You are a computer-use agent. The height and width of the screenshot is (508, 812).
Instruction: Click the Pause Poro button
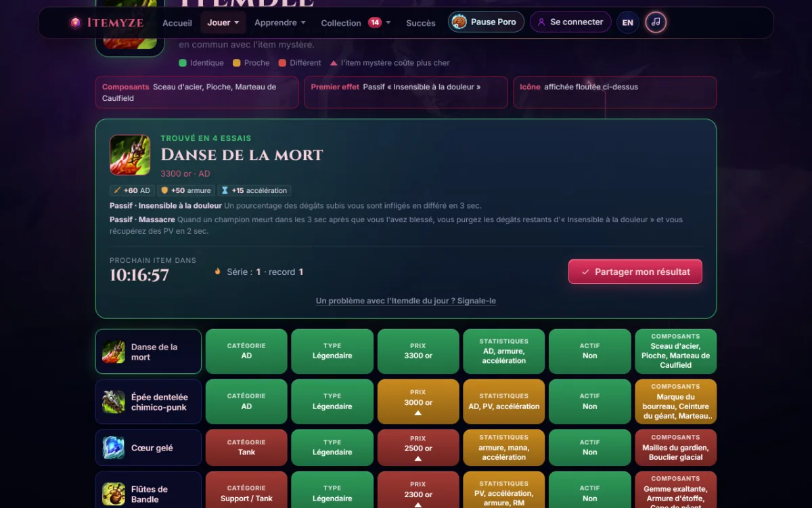486,22
